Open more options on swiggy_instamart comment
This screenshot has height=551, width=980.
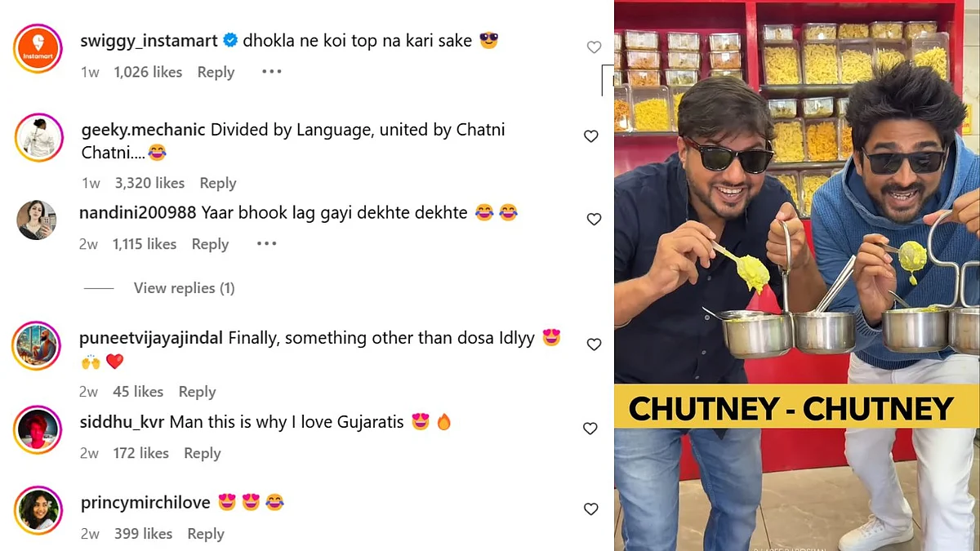click(x=271, y=72)
